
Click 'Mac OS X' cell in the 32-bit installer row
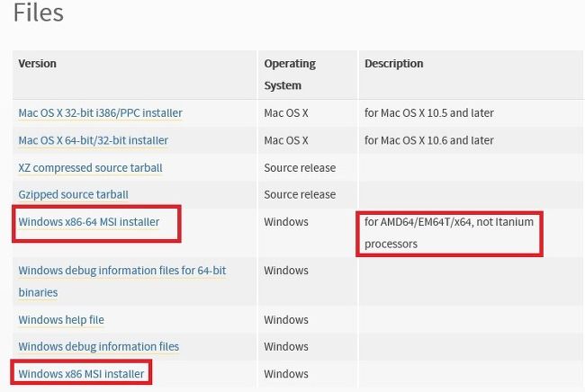286,113
